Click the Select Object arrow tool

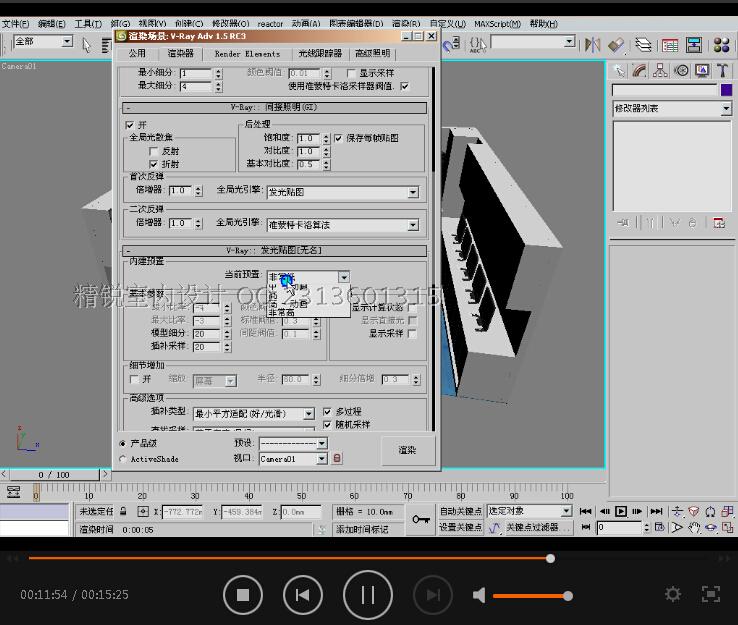point(86,45)
